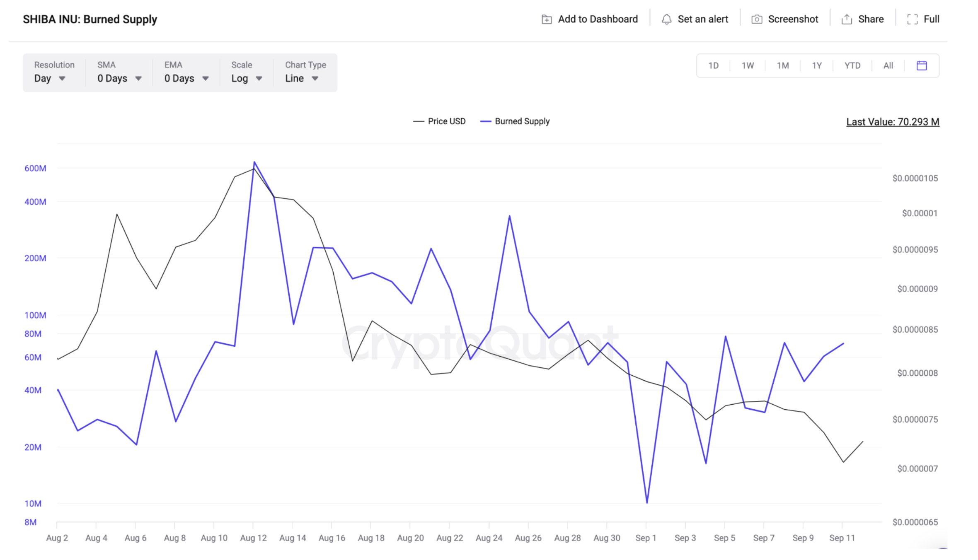
Task: Open Chart Type Line dropdown
Action: [301, 78]
